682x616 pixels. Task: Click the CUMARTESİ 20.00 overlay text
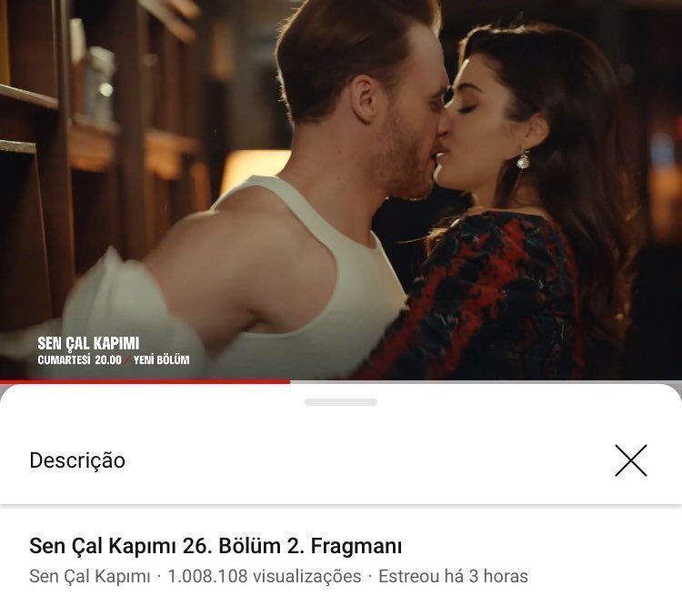(79, 359)
